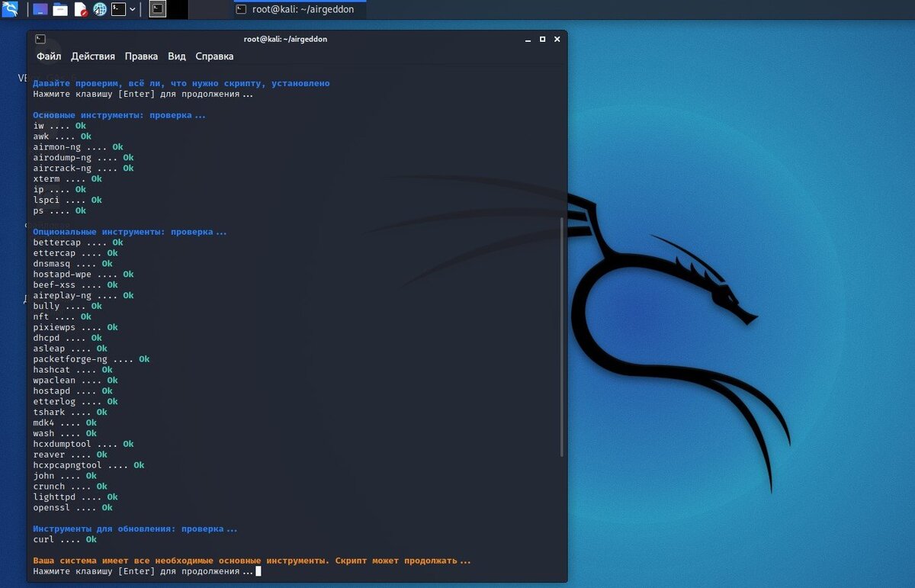Click the 'dnsmasq .... Ok' line
Screen dimensions: 915x588
point(72,264)
